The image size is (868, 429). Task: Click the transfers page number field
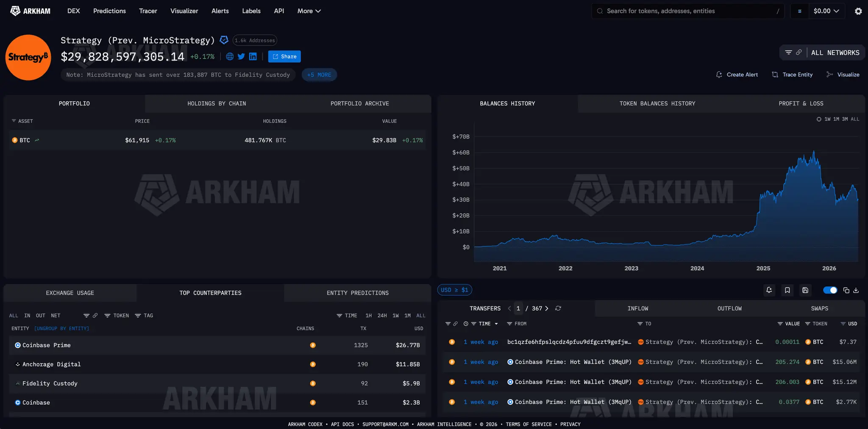coord(518,309)
